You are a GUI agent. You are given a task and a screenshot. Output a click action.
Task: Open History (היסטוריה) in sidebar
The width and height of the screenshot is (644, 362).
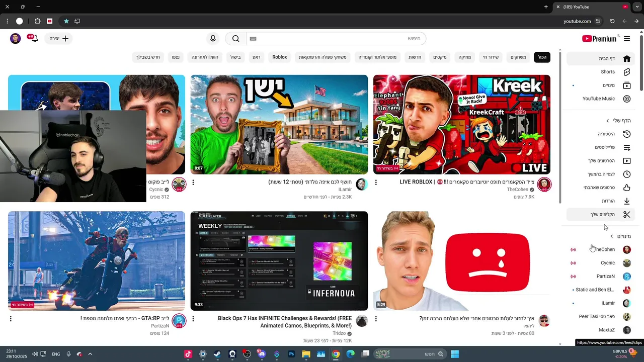600,134
